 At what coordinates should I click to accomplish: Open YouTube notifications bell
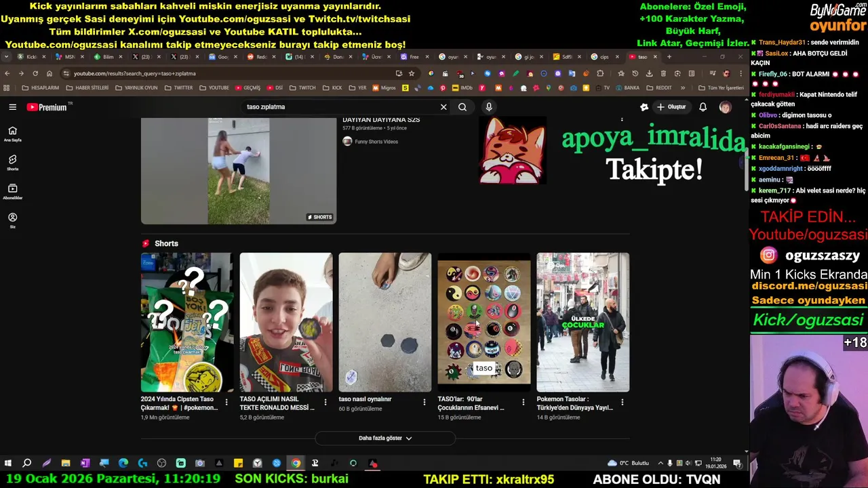click(703, 107)
